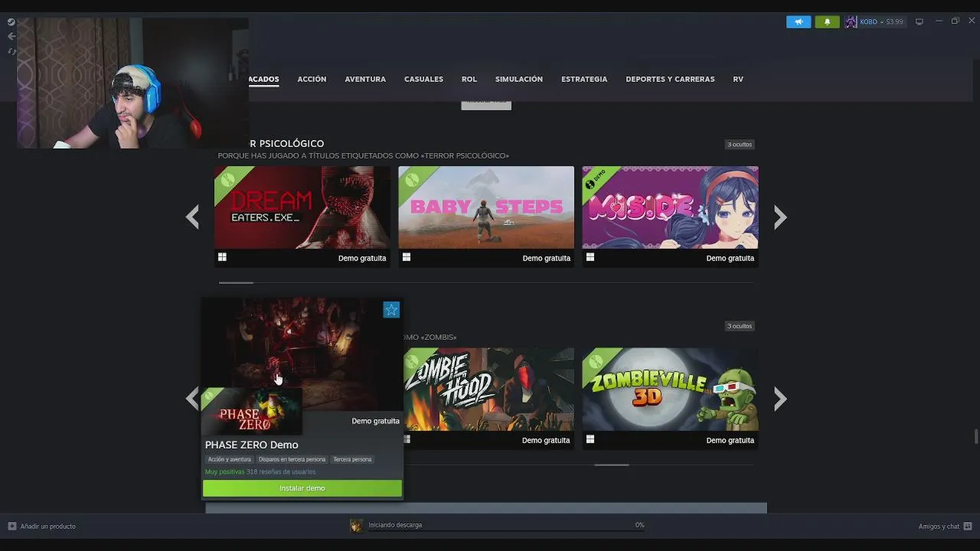Click the 0% download progress indicator
Image resolution: width=980 pixels, height=551 pixels.
639,525
